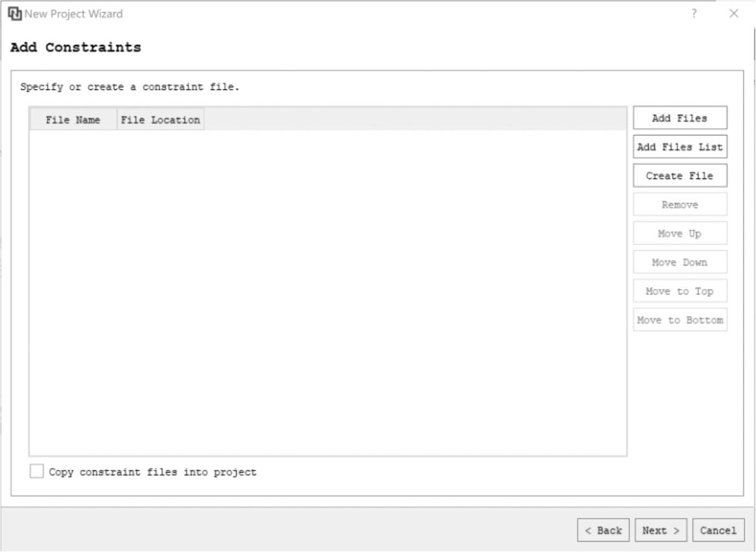Image resolution: width=756 pixels, height=552 pixels.
Task: Click the question mark help icon
Action: tap(694, 13)
